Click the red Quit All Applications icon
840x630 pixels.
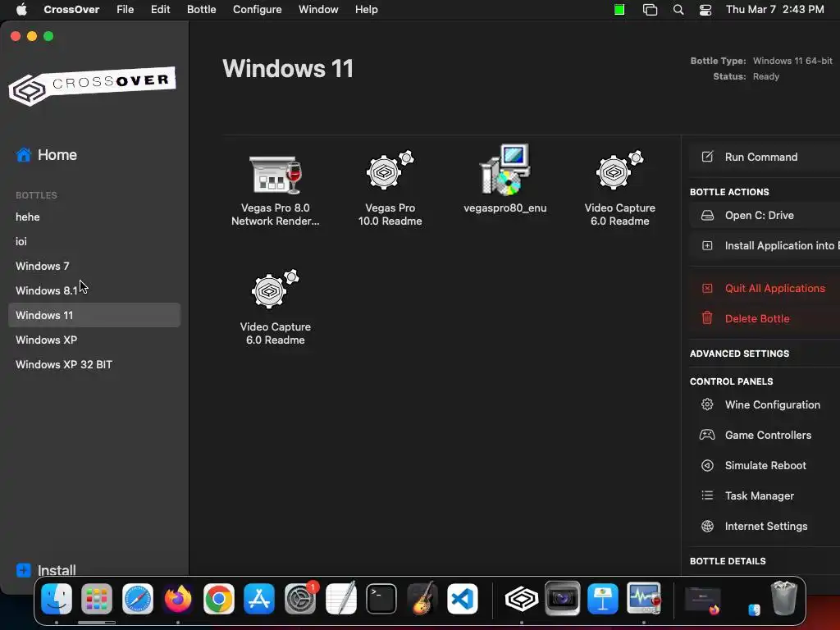click(x=707, y=288)
